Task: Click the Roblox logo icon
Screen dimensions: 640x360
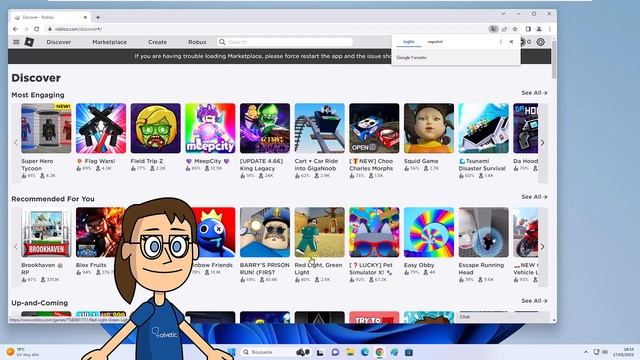Action: [29, 42]
